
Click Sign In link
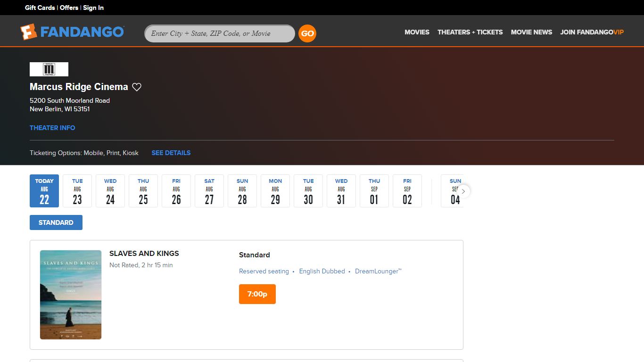93,8
